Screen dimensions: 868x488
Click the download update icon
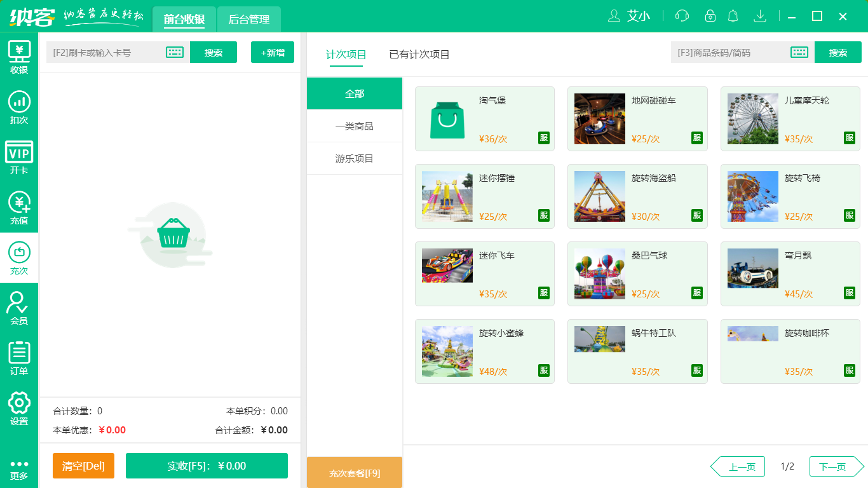(x=759, y=16)
